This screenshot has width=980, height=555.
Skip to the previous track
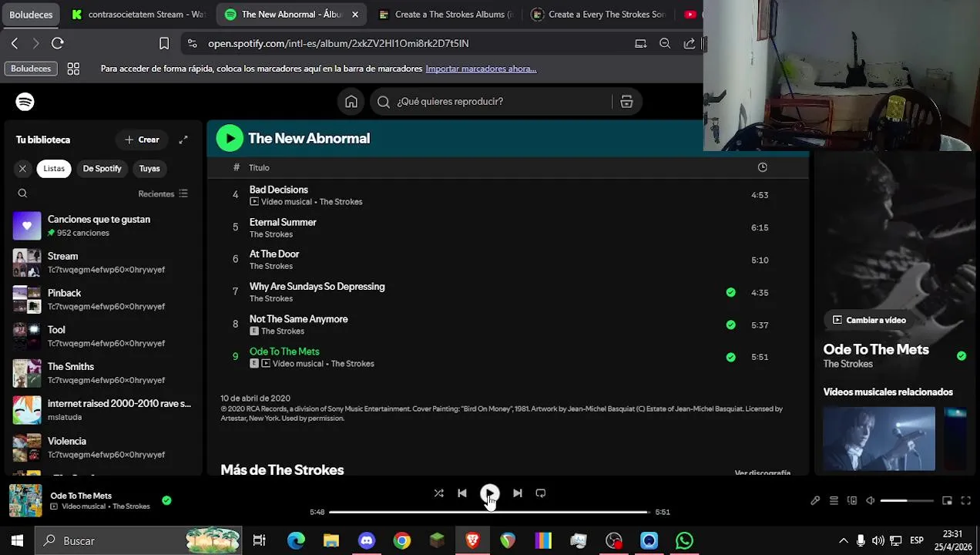(x=461, y=493)
